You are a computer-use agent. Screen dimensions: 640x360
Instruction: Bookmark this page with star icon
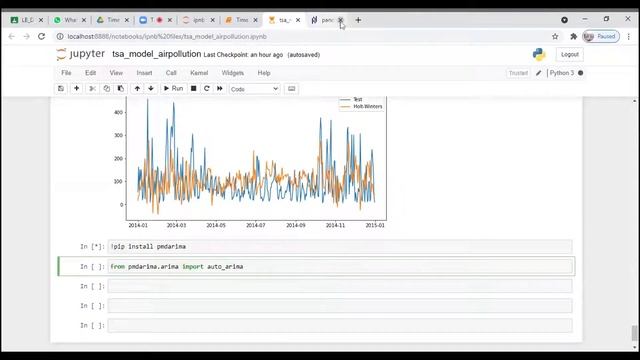(555, 36)
